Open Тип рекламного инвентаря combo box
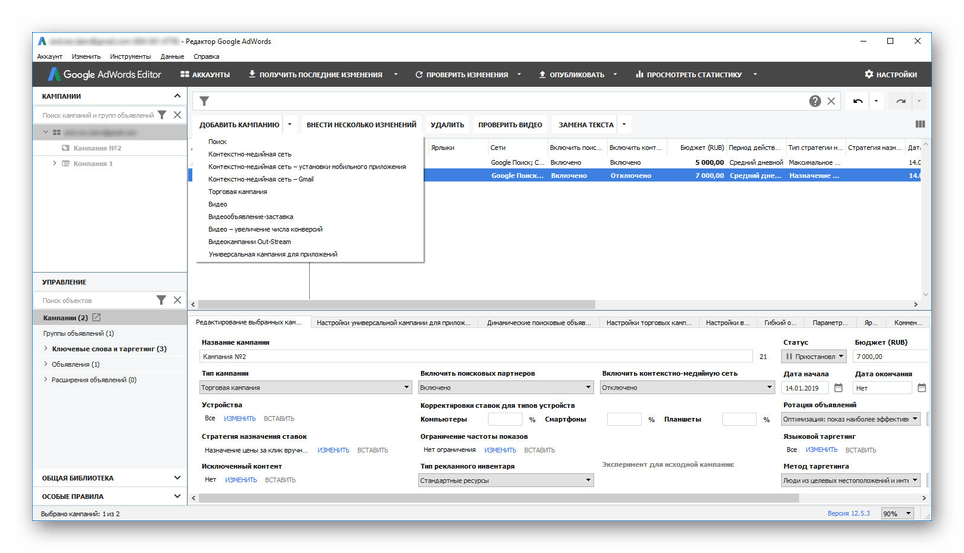This screenshot has width=964, height=553. click(x=505, y=480)
